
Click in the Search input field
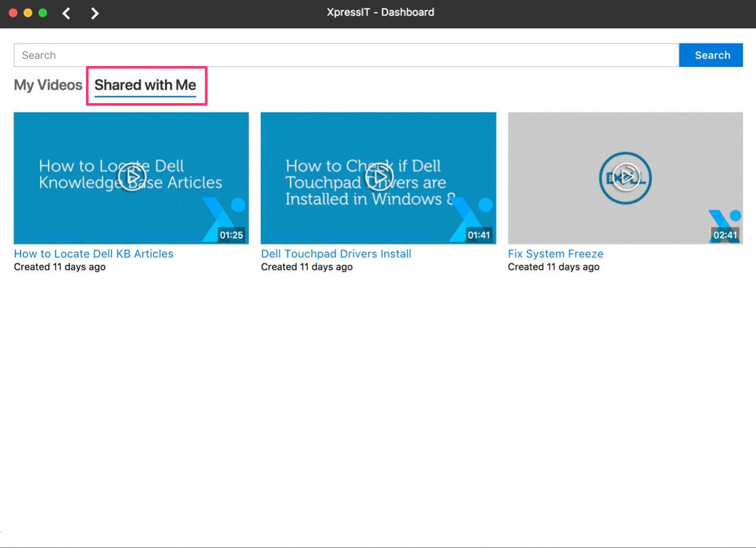tap(346, 55)
